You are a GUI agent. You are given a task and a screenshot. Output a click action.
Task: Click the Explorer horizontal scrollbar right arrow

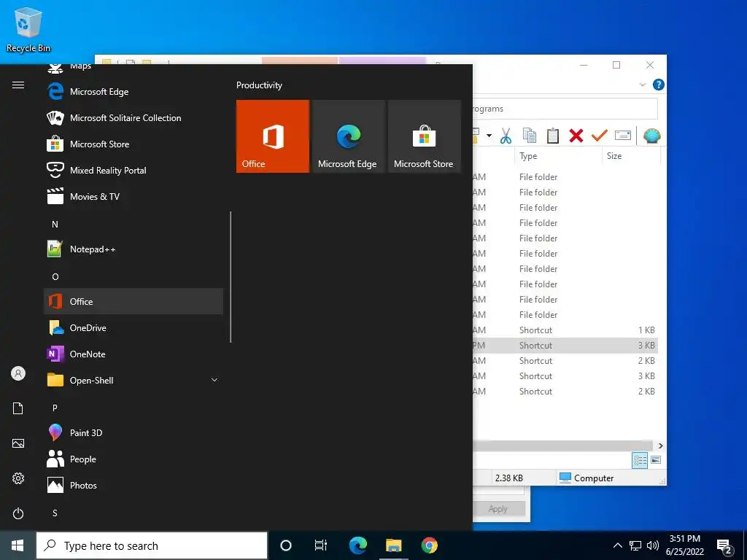point(660,446)
